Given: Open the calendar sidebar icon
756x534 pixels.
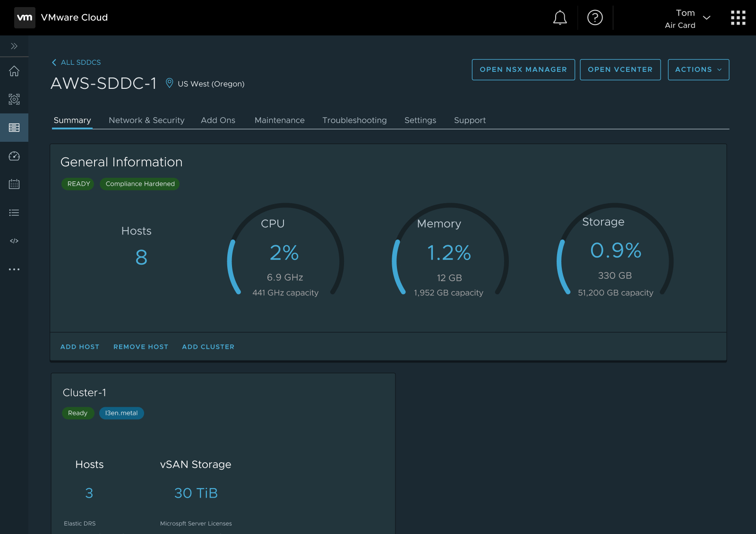Looking at the screenshot, I should [14, 184].
